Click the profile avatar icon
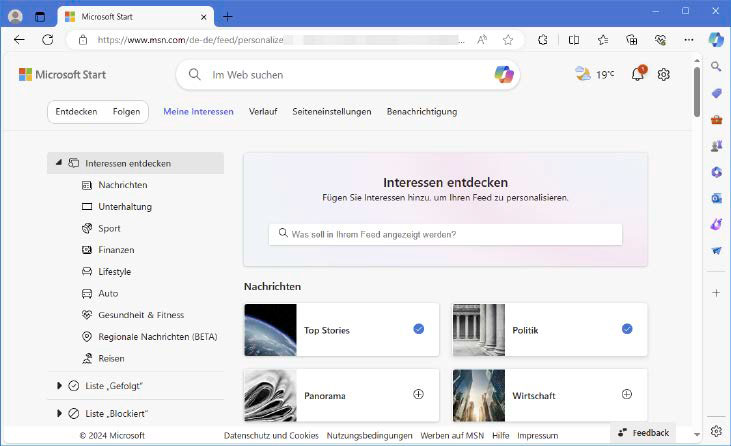Image resolution: width=731 pixels, height=446 pixels. tap(15, 17)
